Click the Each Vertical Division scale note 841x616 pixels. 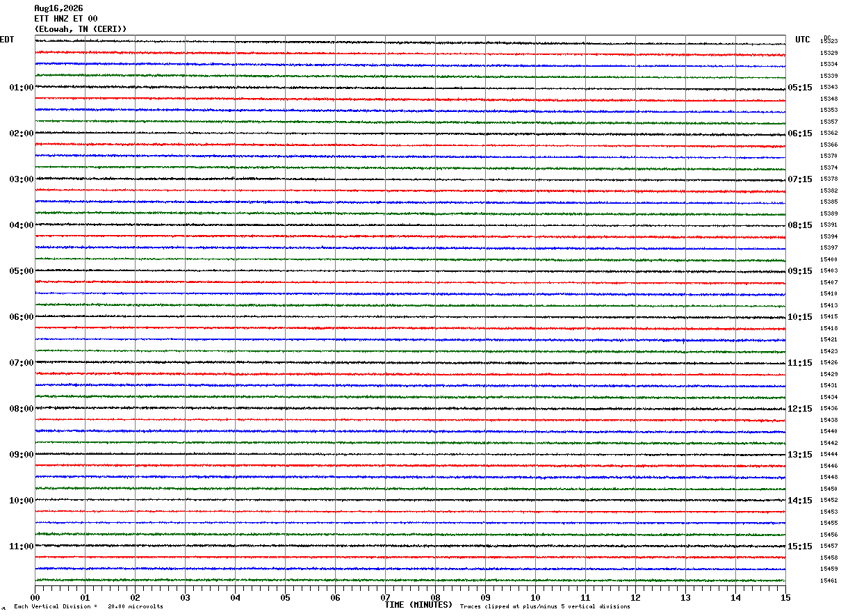(88, 606)
